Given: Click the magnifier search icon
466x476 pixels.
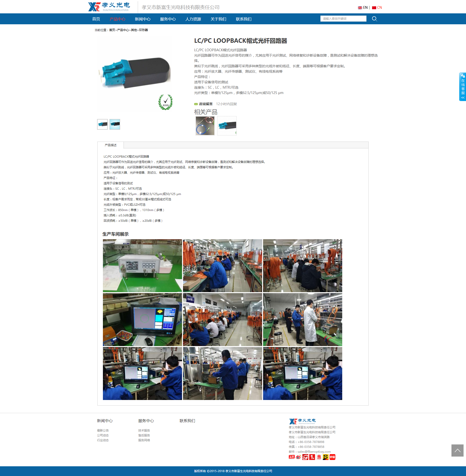Looking at the screenshot, I should point(374,19).
